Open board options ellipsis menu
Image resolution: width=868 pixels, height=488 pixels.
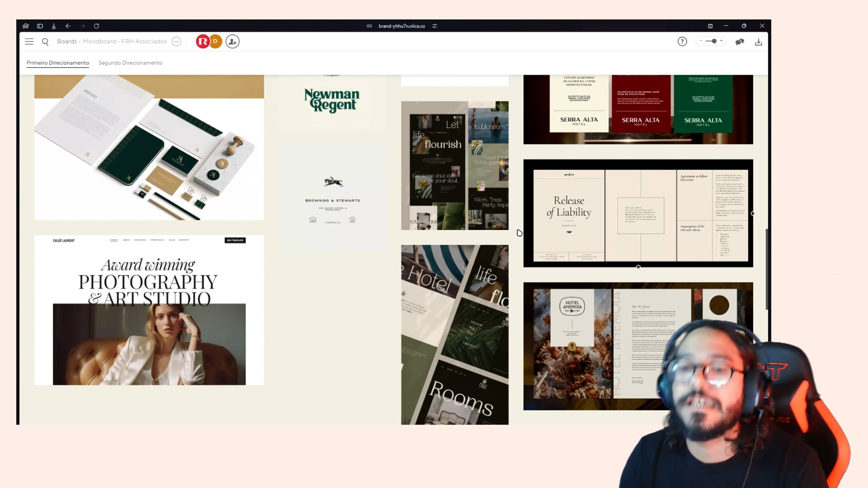pyautogui.click(x=176, y=42)
